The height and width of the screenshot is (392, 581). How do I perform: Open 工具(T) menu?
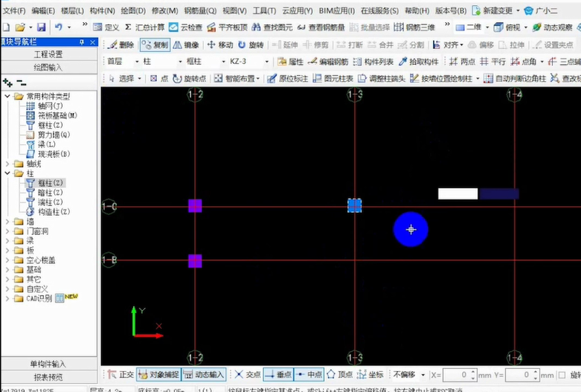pyautogui.click(x=264, y=10)
